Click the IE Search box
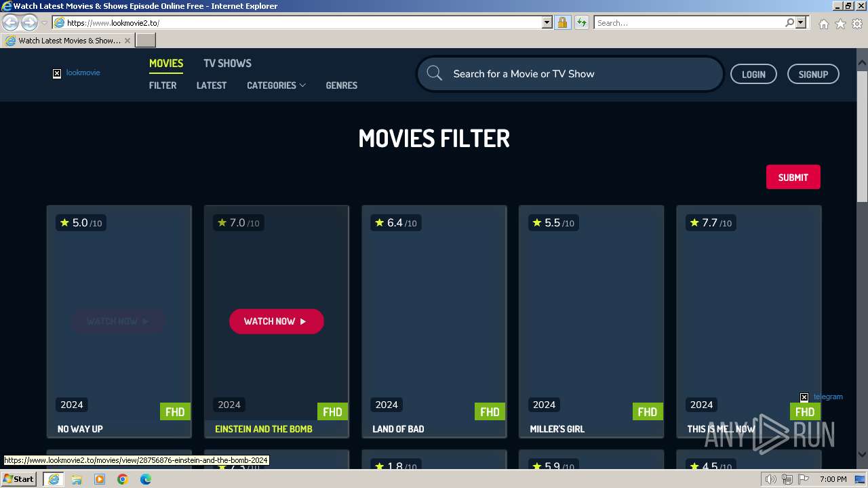868x488 pixels. pyautogui.click(x=690, y=23)
